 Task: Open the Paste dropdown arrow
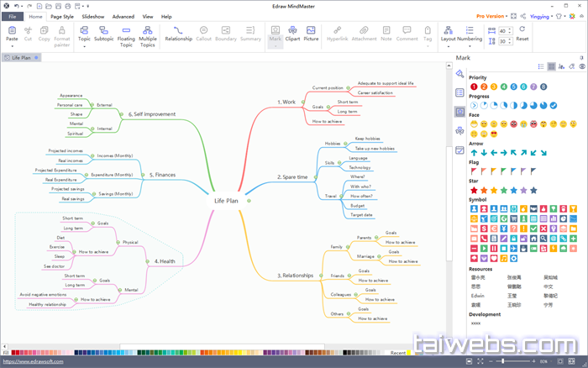tap(12, 47)
